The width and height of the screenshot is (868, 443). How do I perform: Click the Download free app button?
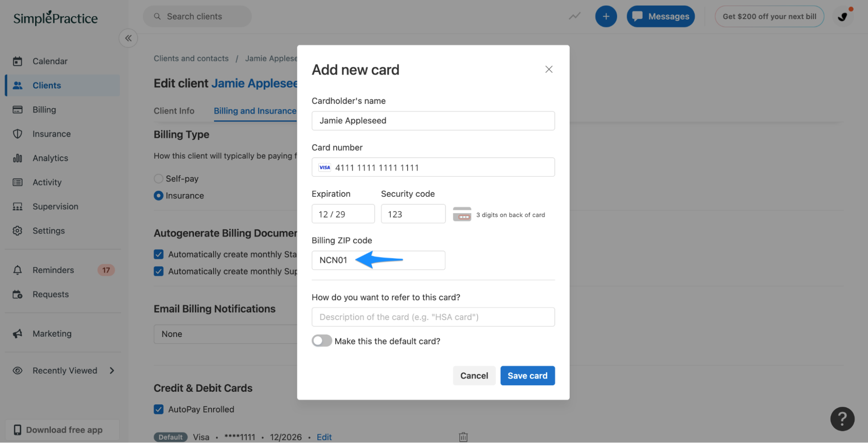tap(63, 430)
